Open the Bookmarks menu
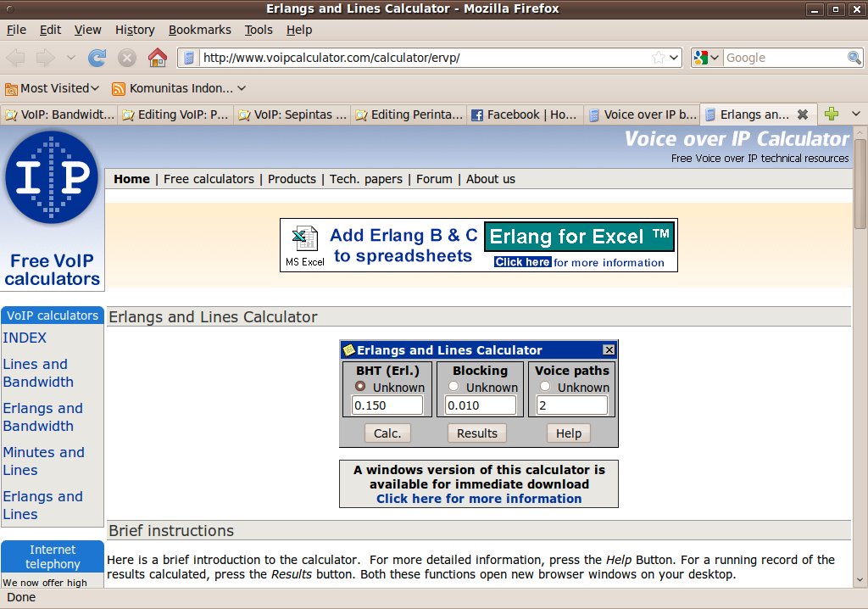Screen dimensions: 868x609 (x=199, y=30)
